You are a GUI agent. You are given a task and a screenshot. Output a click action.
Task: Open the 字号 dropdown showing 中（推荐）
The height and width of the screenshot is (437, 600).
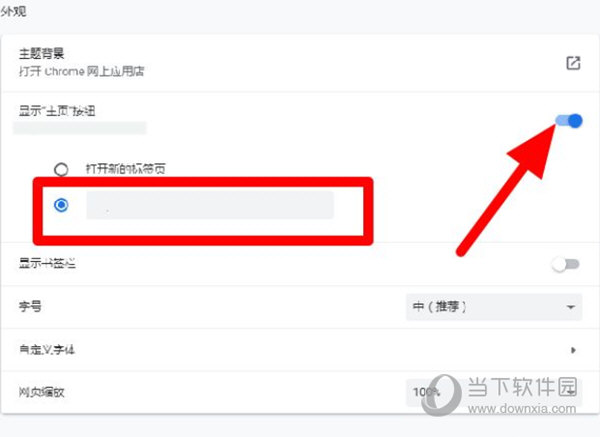494,307
